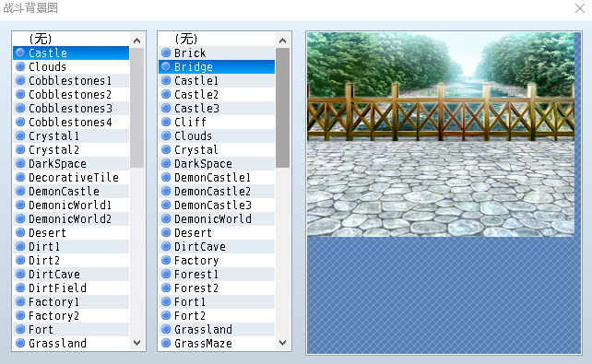Click the bridge battle background preview
The height and width of the screenshot is (364, 592).
pos(441,135)
